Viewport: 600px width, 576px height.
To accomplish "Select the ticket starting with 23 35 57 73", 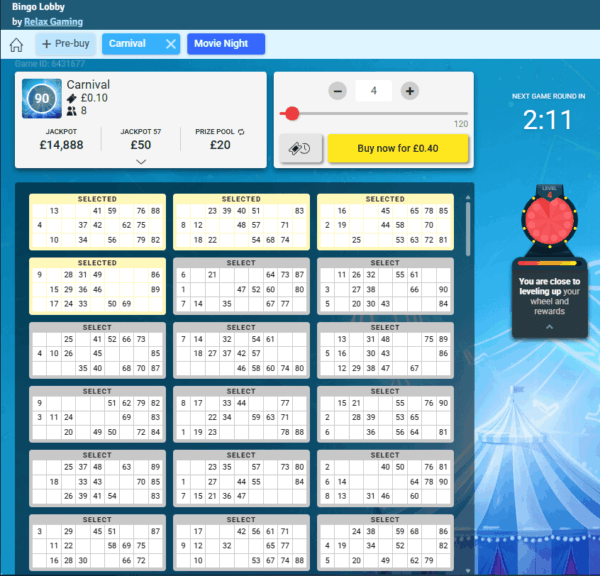I will click(241, 478).
